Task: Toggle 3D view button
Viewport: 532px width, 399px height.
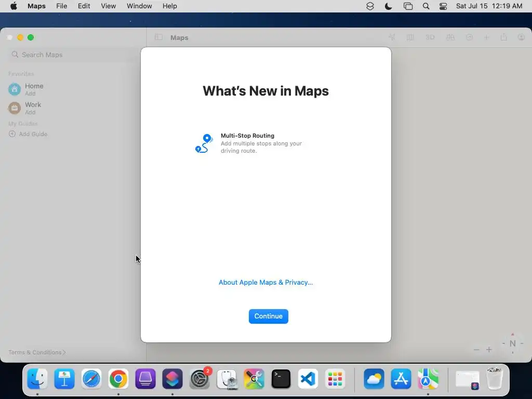Action: click(430, 37)
